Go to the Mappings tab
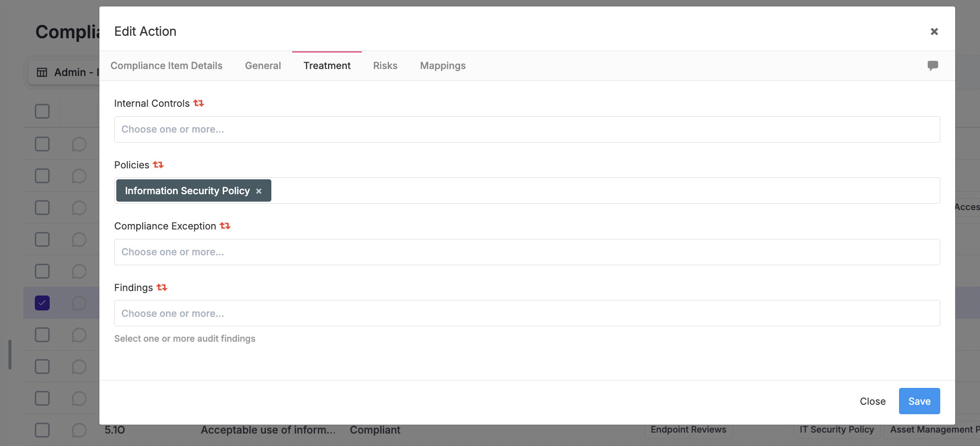This screenshot has height=446, width=980. coord(442,66)
